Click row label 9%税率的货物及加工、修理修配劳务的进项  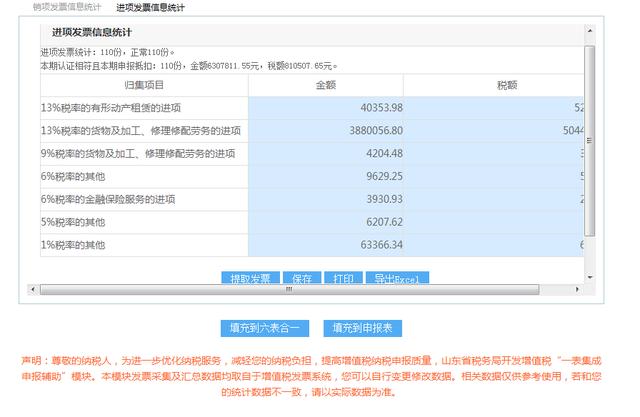click(138, 153)
